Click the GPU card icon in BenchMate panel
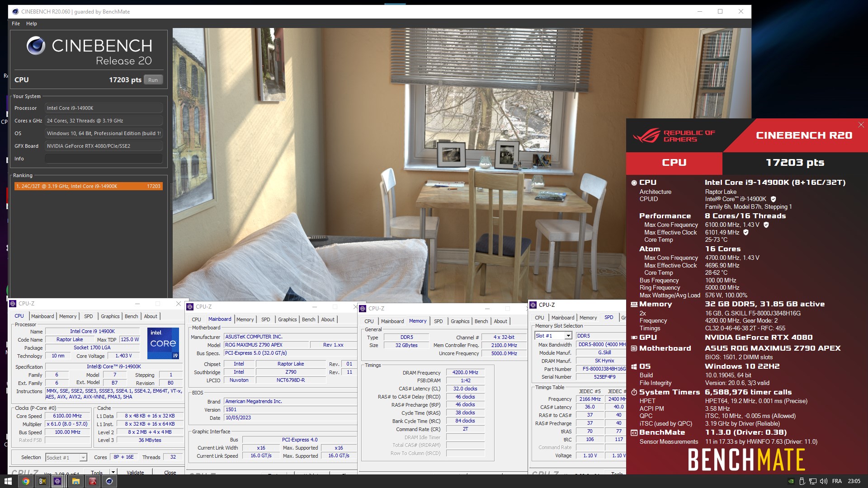The width and height of the screenshot is (868, 488). [634, 338]
